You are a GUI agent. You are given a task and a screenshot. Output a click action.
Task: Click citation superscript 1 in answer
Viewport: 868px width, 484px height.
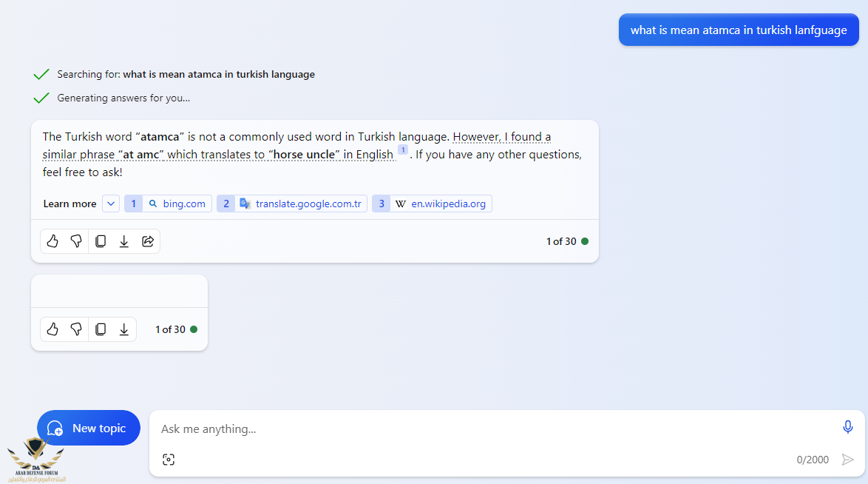(403, 149)
